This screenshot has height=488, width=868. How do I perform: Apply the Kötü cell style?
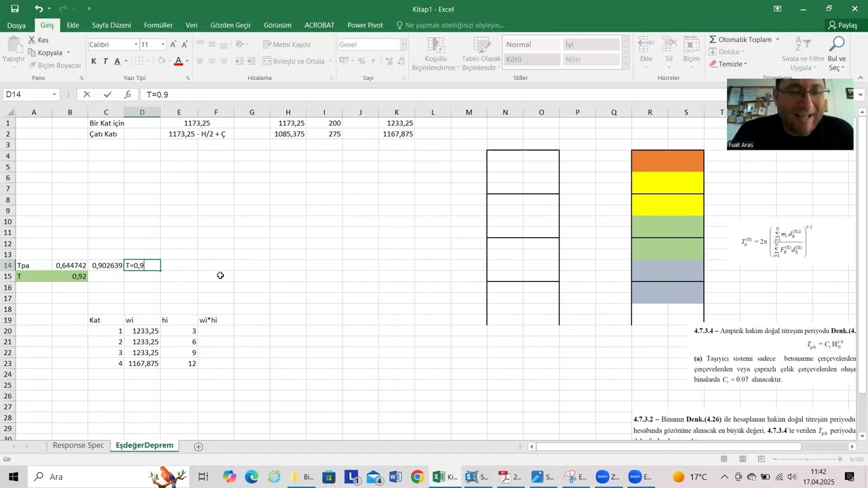point(532,60)
